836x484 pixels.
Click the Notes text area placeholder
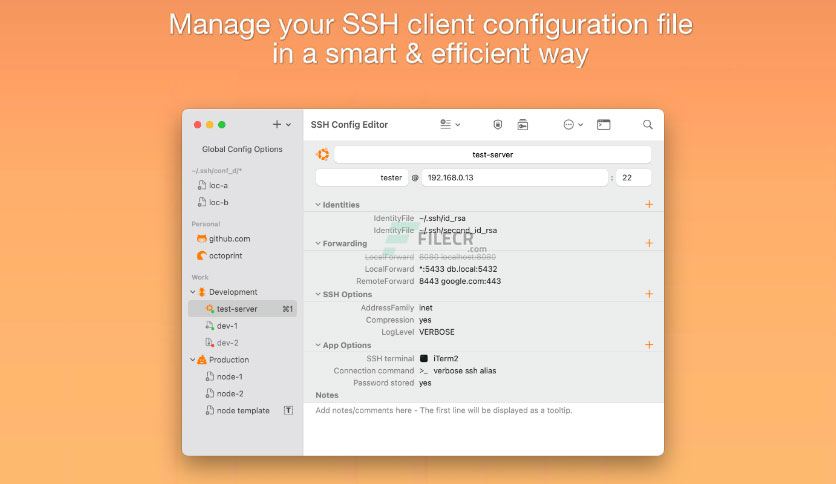click(x=444, y=410)
